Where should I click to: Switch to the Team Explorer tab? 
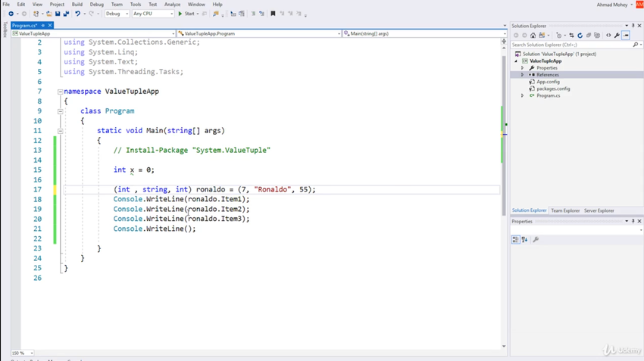pyautogui.click(x=565, y=210)
